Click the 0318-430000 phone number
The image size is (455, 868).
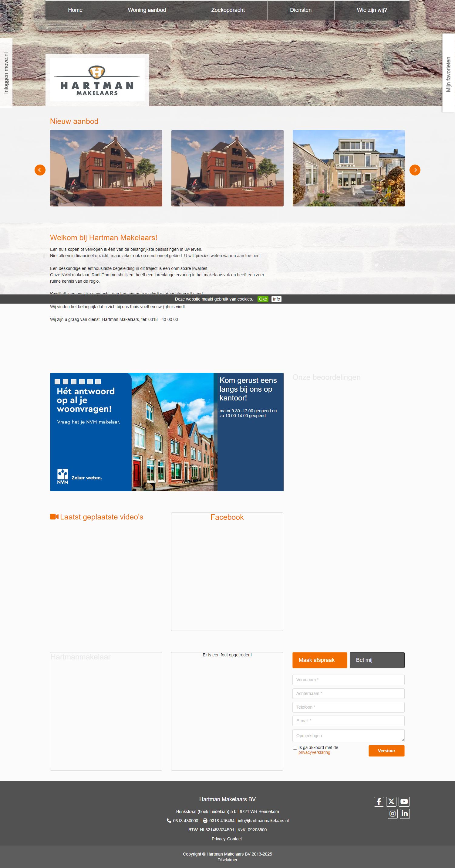pyautogui.click(x=185, y=821)
